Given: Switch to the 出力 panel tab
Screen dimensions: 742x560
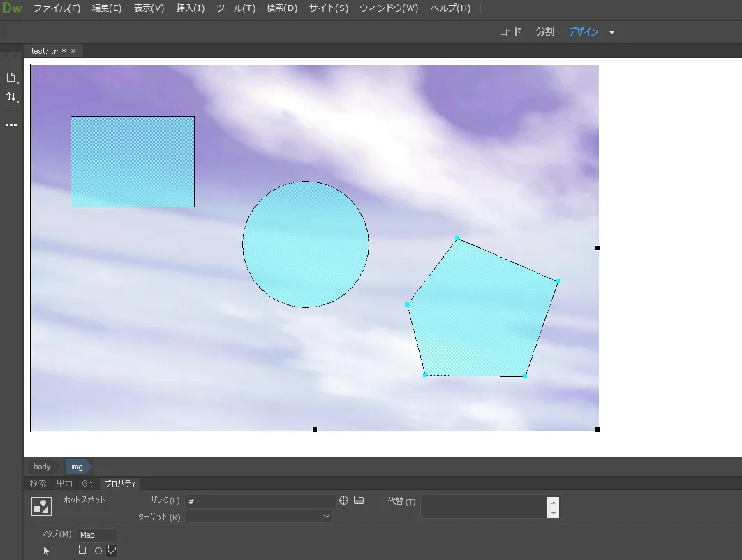Looking at the screenshot, I should click(x=64, y=484).
